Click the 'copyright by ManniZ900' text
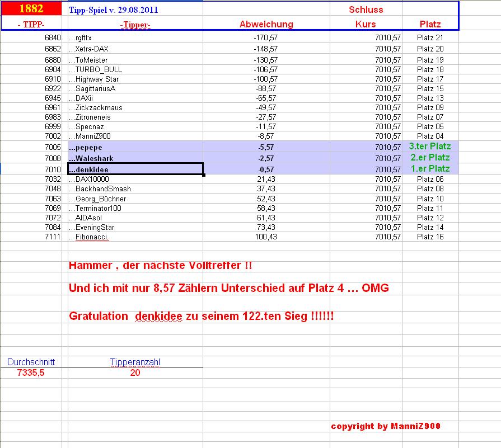Viewport: 501px width, 448px height. point(386,426)
